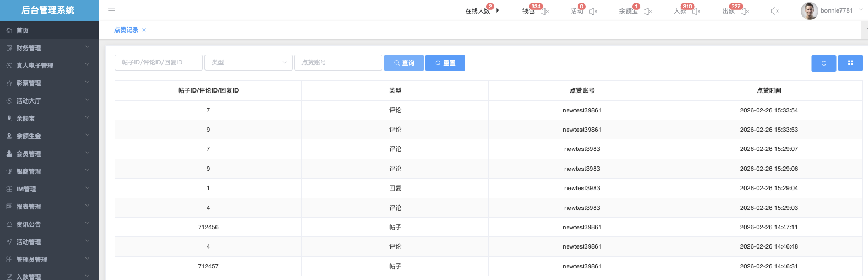Click the bonnie7781 profile avatar
This screenshot has height=280, width=868.
pos(809,11)
